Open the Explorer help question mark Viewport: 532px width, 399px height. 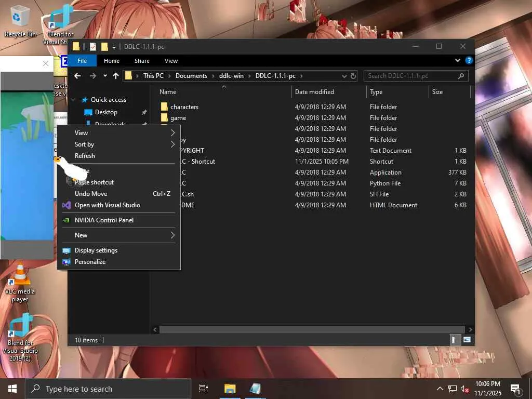pyautogui.click(x=469, y=61)
